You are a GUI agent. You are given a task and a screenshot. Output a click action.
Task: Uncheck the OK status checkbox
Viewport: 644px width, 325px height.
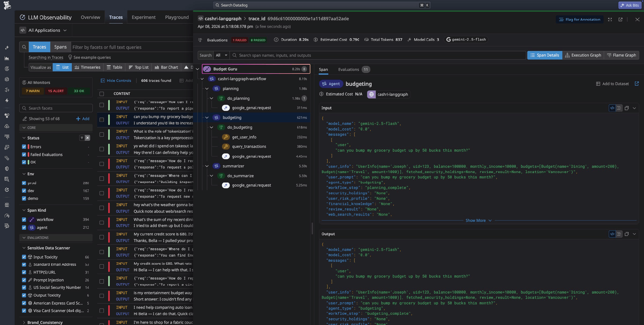(24, 162)
